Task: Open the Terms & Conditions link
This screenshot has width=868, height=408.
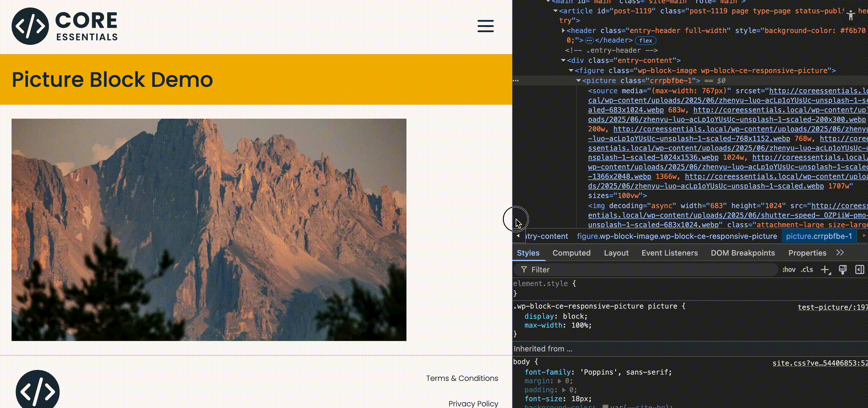Action: 462,378
